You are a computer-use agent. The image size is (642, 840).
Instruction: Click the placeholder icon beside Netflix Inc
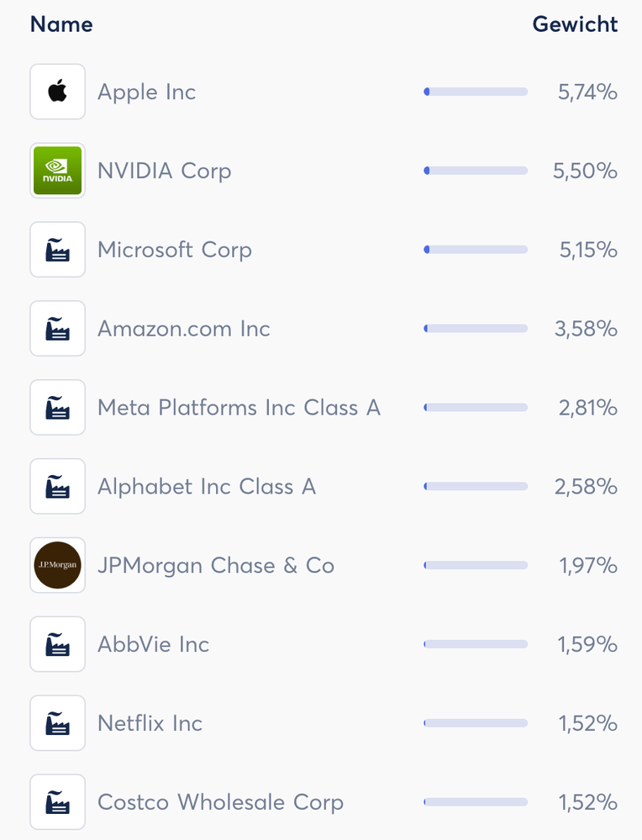[57, 723]
